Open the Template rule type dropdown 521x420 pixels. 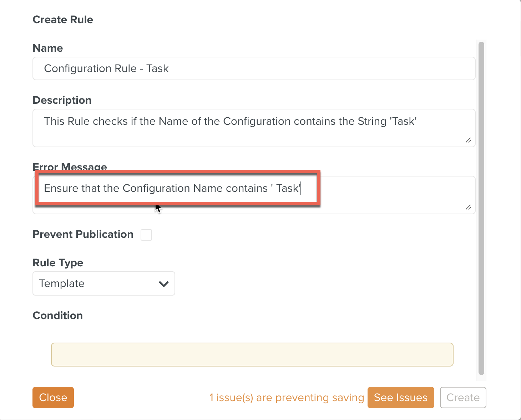pos(103,283)
